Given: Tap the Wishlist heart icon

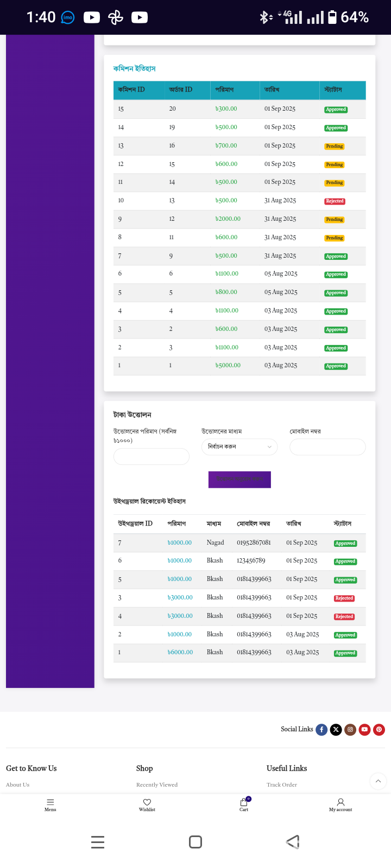Looking at the screenshot, I should [x=147, y=802].
